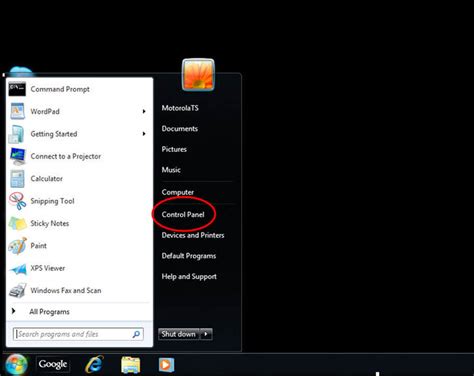Click the Shut down button
This screenshot has width=474, height=376.
click(179, 334)
